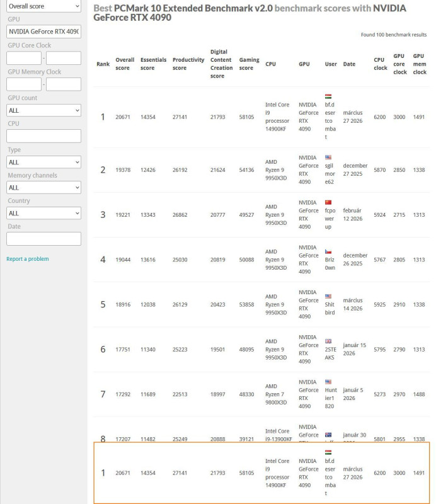Select user name sgilmore62 in rank 2 row
Viewport: 436px width, 504px height.
pos(330,174)
